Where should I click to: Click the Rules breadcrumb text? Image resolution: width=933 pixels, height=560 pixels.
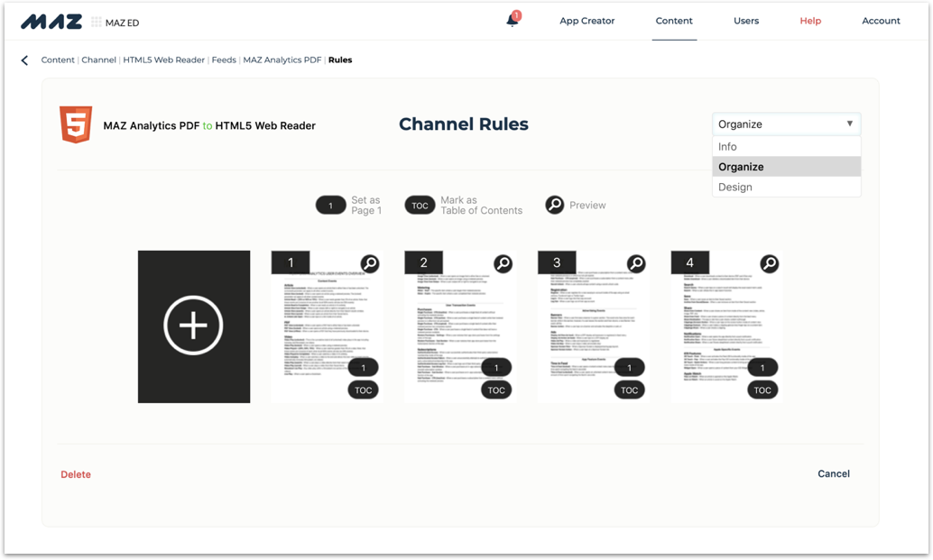tap(340, 60)
